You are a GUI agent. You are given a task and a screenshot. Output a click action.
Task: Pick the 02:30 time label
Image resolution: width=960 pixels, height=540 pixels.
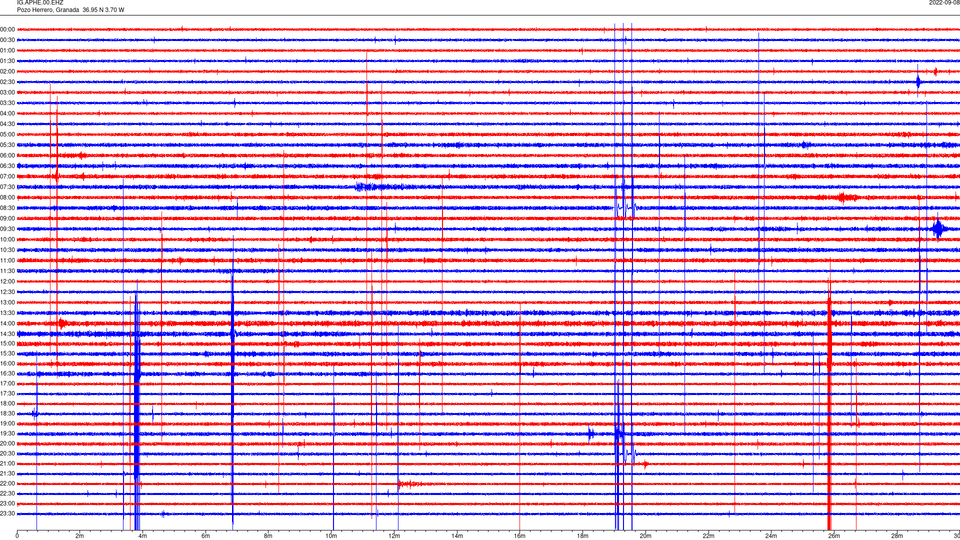(x=7, y=82)
